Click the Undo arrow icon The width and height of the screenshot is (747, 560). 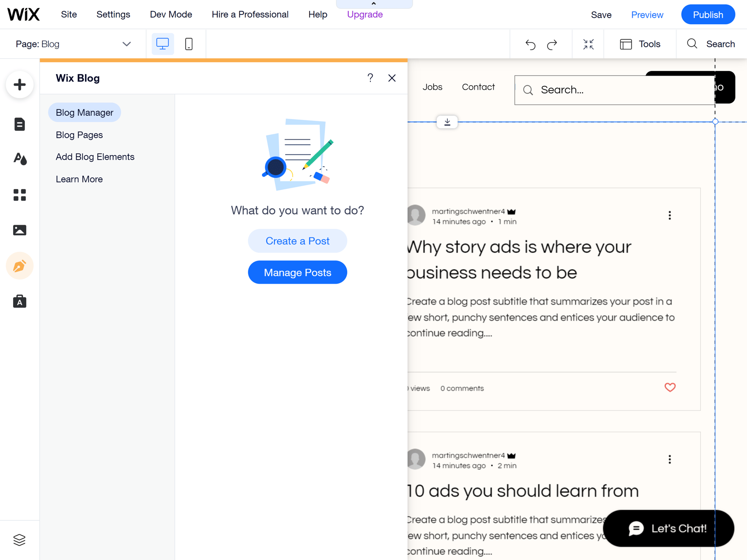coord(530,44)
